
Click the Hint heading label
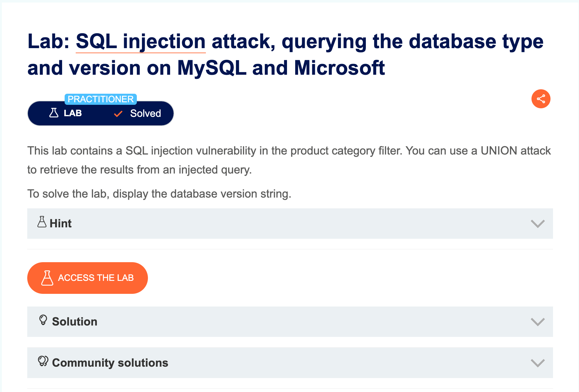(x=60, y=224)
